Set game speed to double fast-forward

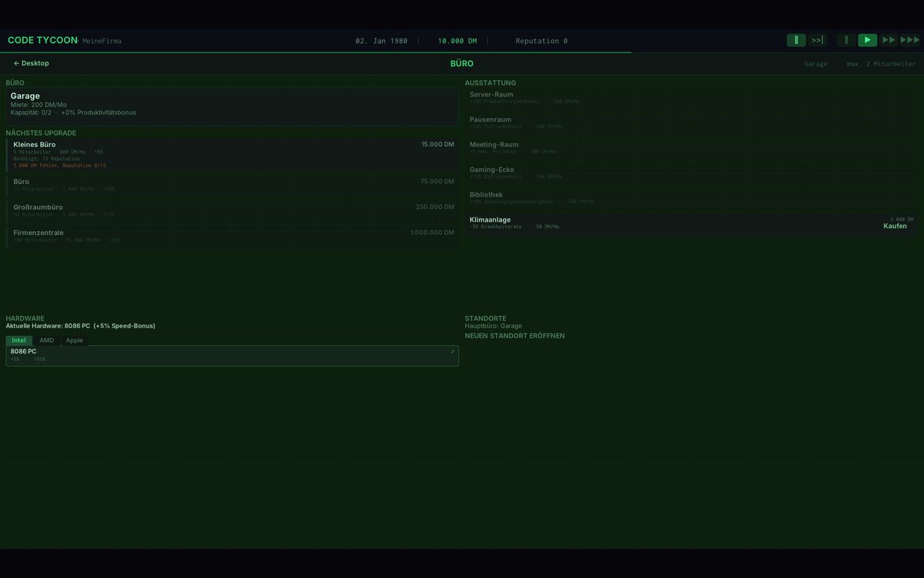tap(889, 40)
